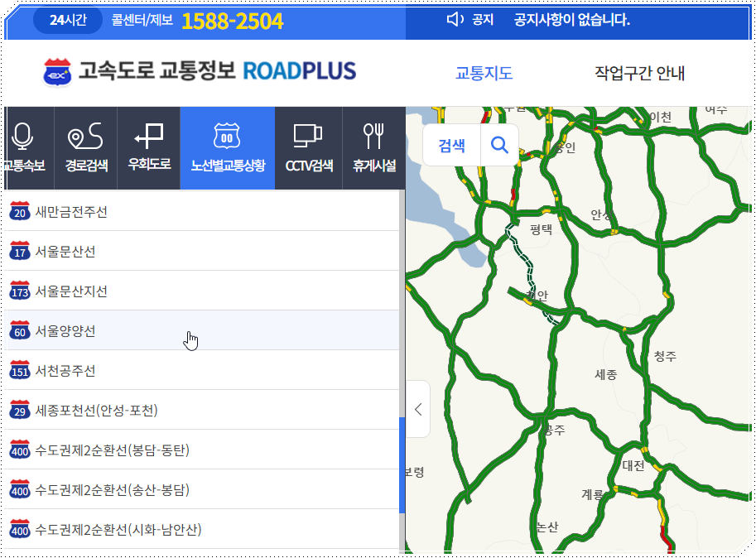Click the speaker 공지 notice icon

(455, 20)
